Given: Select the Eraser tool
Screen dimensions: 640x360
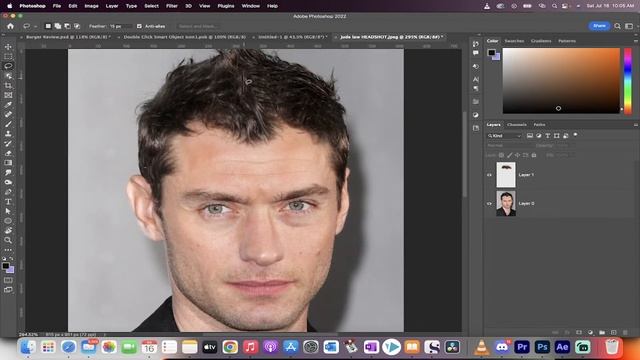Looking at the screenshot, I should (x=8, y=153).
